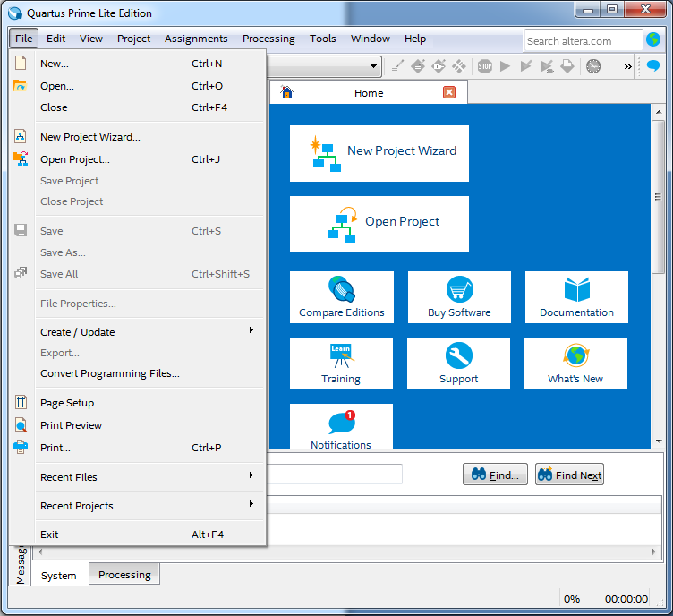Click the Open Project home button
Image resolution: width=673 pixels, height=616 pixels.
[x=379, y=224]
